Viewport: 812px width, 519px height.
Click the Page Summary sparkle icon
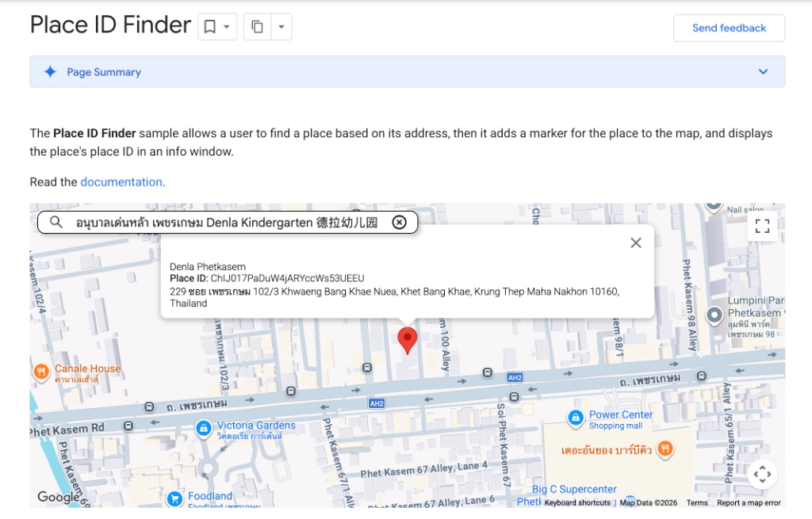(x=50, y=71)
